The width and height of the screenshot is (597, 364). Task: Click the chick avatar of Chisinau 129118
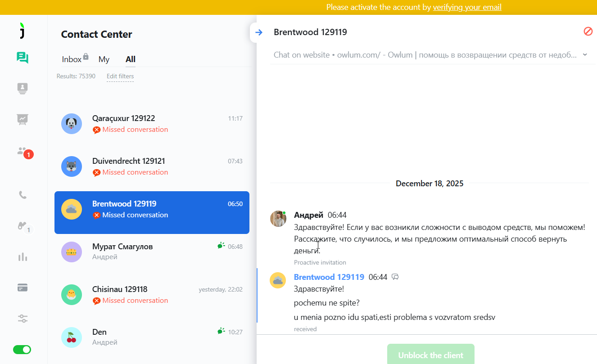coord(72,295)
